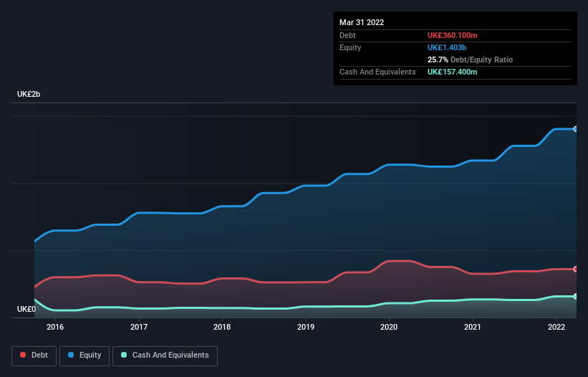Click the Mar 31 2022 tooltip date
The height and width of the screenshot is (377, 588).
pyautogui.click(x=362, y=22)
